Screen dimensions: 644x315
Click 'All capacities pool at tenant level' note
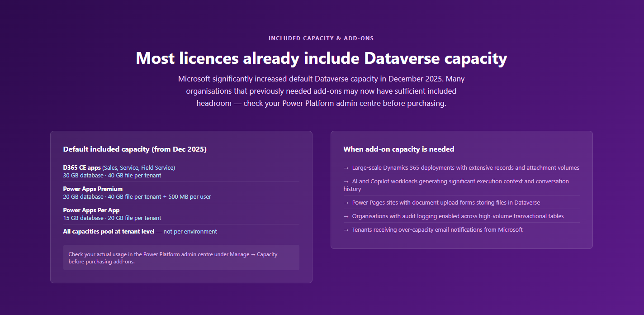pos(140,232)
